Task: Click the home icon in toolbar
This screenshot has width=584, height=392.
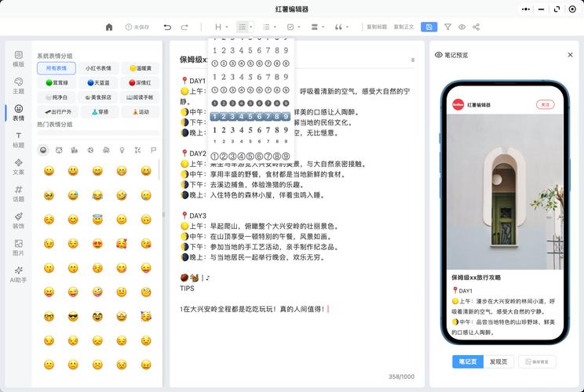Action: (x=109, y=27)
